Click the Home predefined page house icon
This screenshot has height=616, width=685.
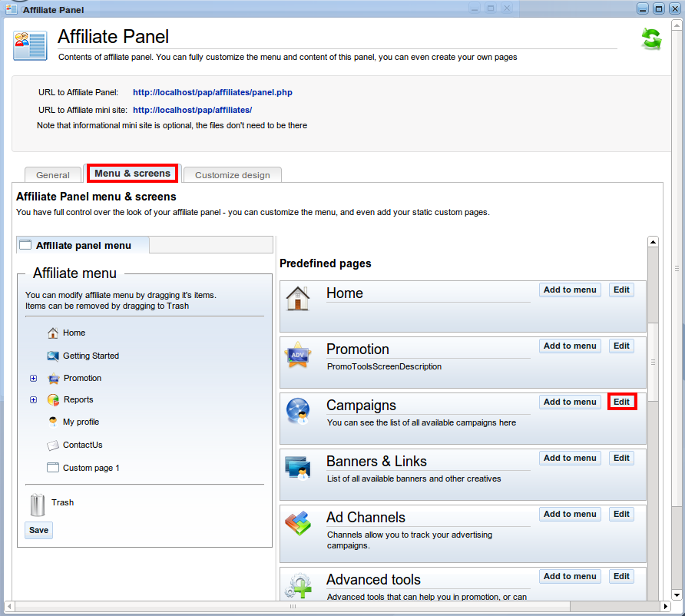tap(298, 298)
